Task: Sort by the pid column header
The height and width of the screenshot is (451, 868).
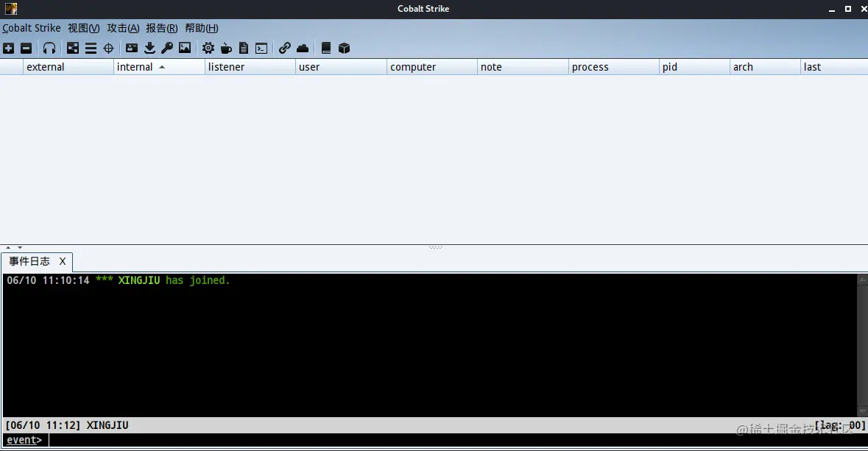Action: (x=694, y=67)
